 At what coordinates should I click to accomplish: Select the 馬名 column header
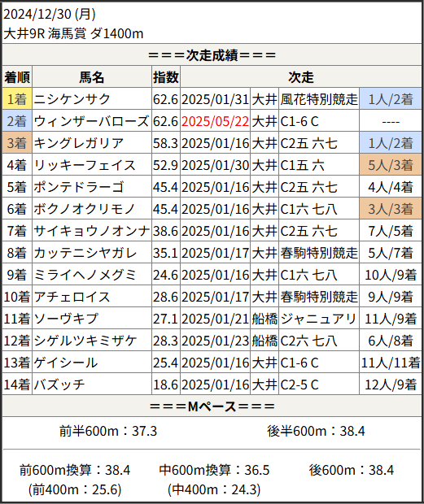92,77
